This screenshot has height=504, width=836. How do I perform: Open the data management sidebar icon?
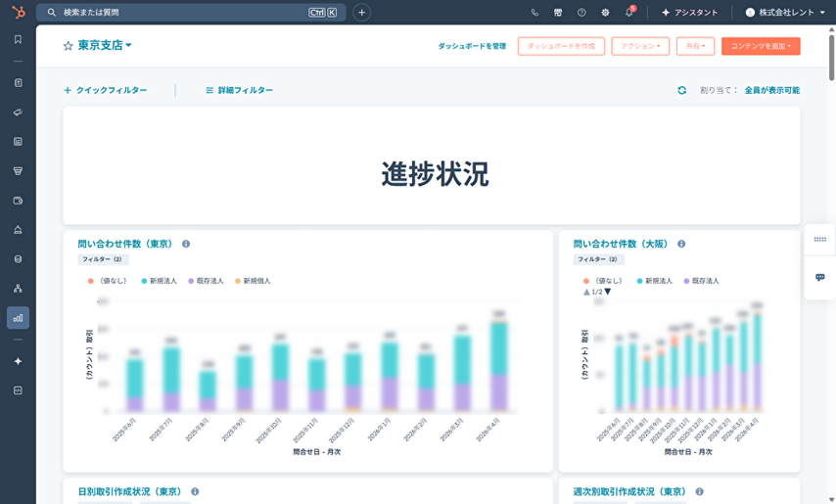tap(19, 259)
